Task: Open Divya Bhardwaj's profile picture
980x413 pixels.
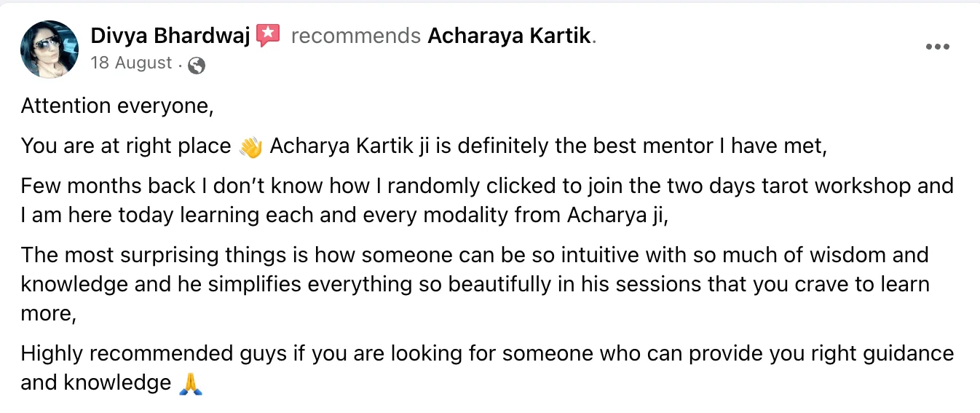Action: (50, 49)
